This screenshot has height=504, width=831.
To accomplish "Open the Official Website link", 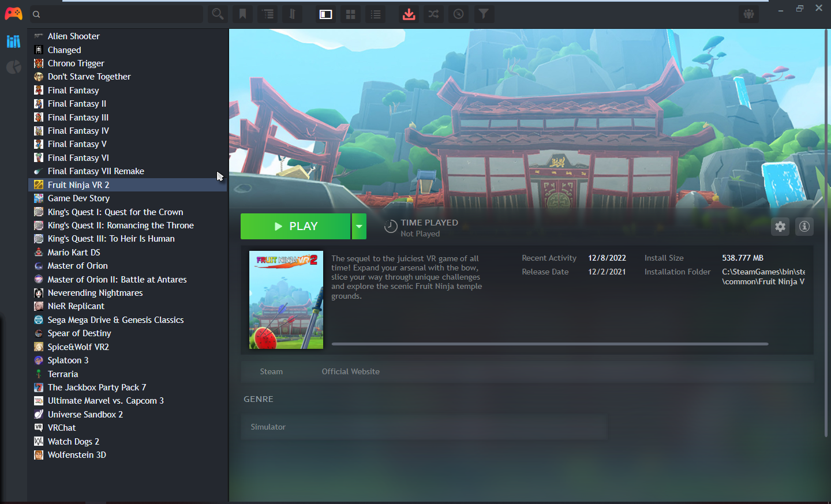I will tap(351, 371).
